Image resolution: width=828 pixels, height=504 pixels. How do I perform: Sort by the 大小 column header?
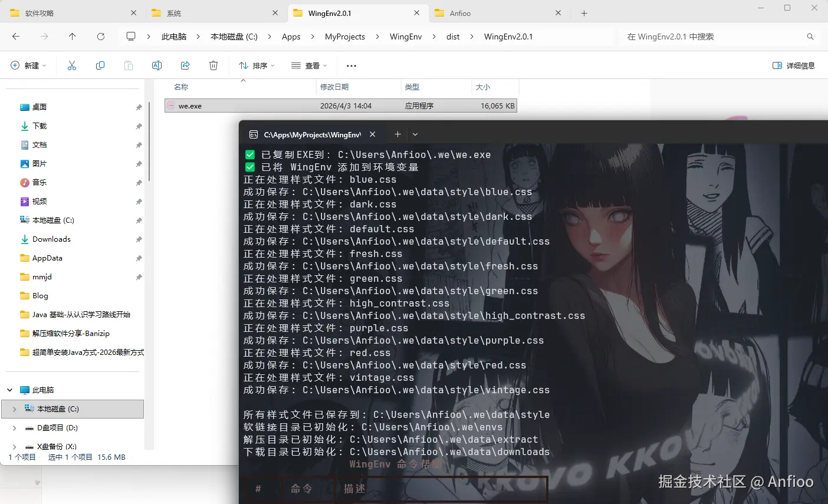483,87
